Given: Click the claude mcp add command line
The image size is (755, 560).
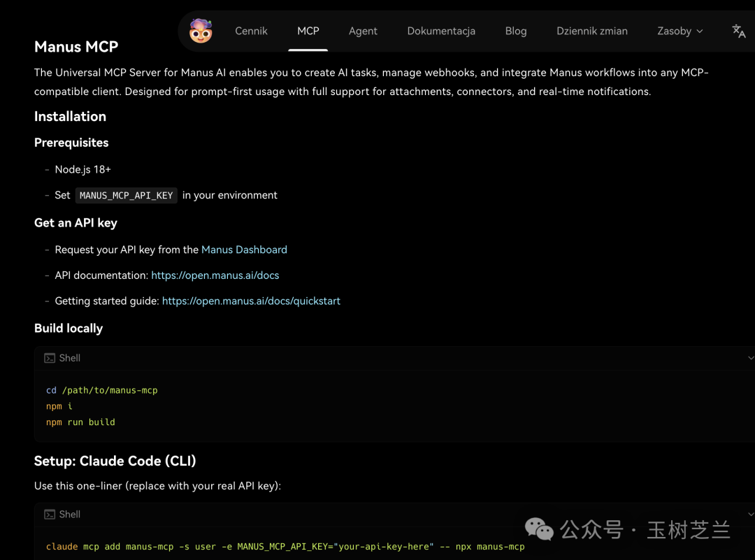Looking at the screenshot, I should [x=285, y=547].
